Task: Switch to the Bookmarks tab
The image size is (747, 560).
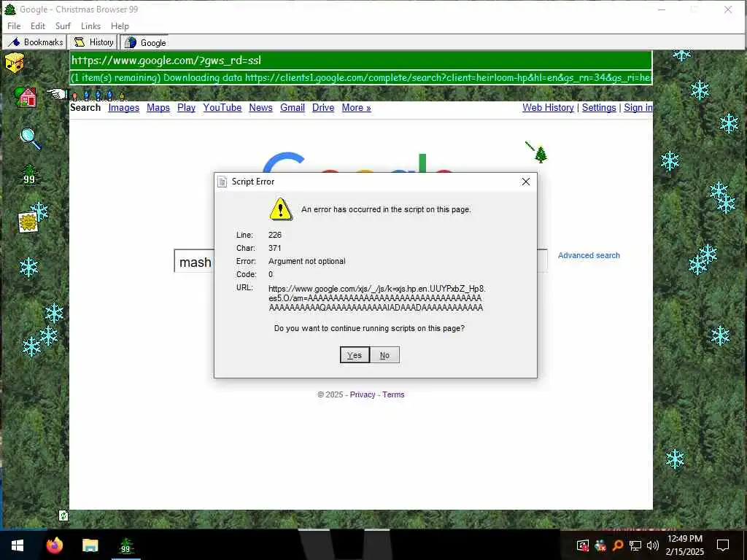Action: [35, 42]
